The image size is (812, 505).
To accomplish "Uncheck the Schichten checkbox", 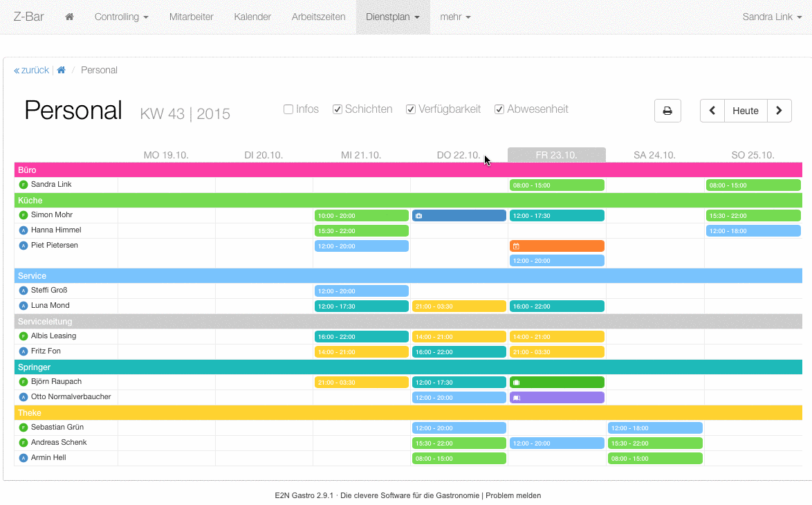I will click(x=338, y=109).
